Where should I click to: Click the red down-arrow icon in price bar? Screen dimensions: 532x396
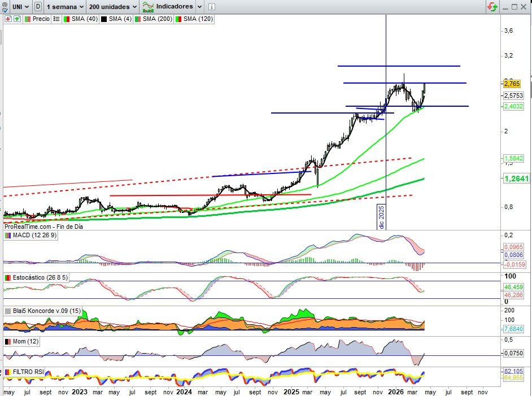[x=8, y=19]
